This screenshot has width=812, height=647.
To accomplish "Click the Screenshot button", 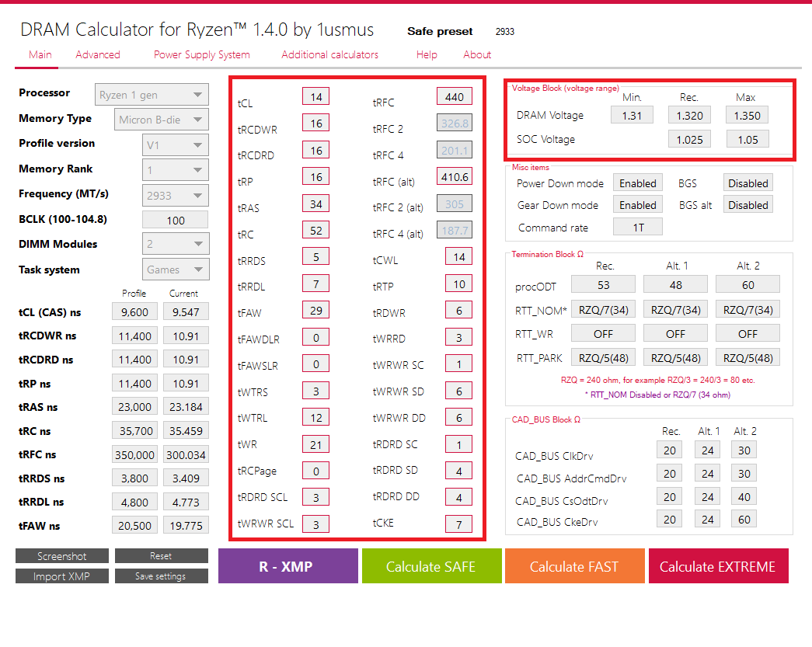I will point(62,556).
